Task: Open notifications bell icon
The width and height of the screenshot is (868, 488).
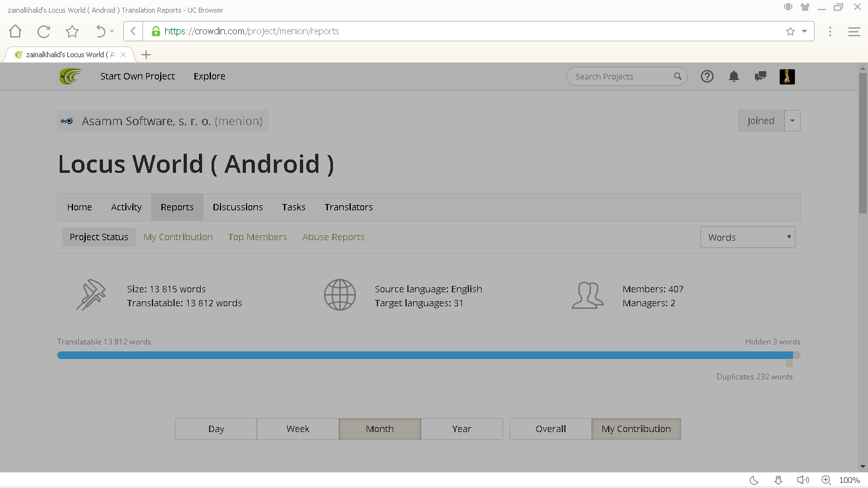Action: click(734, 76)
